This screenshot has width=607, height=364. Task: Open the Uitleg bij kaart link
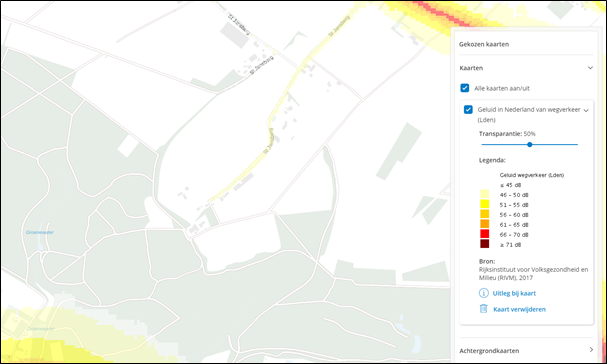514,293
